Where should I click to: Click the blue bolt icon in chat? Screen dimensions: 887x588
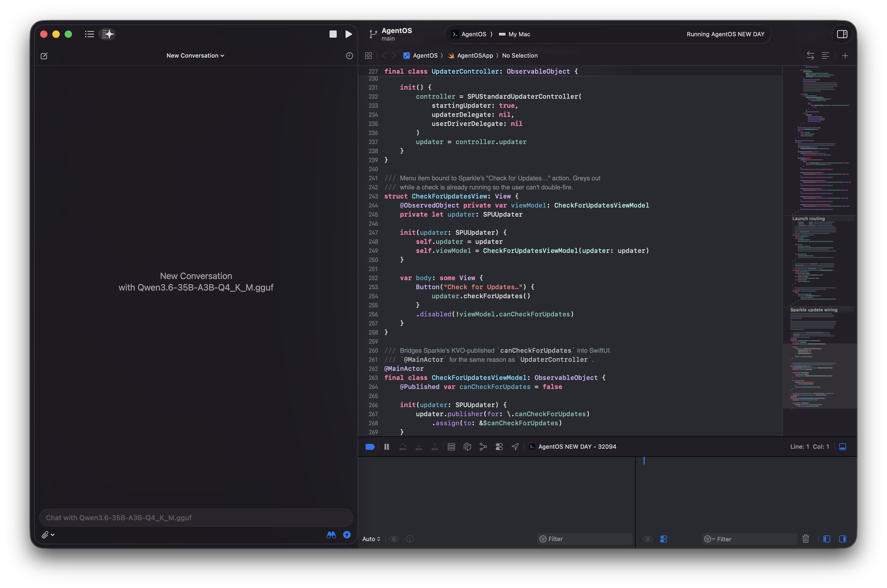coord(347,535)
